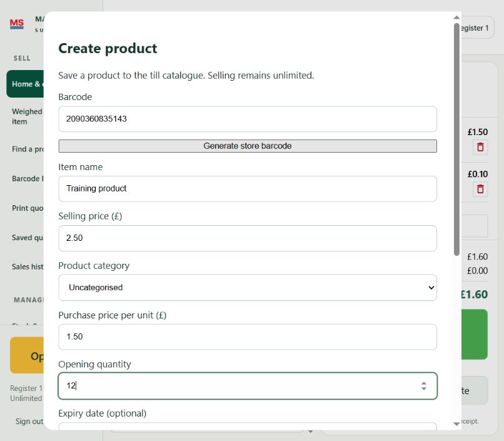Open Barcode labels sidebar entry
The height and width of the screenshot is (441, 504).
coord(28,179)
